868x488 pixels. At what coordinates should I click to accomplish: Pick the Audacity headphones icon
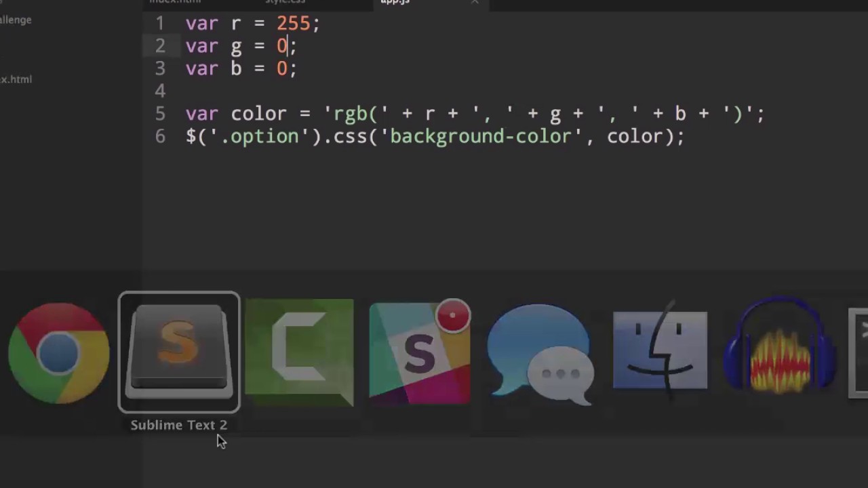click(x=780, y=346)
